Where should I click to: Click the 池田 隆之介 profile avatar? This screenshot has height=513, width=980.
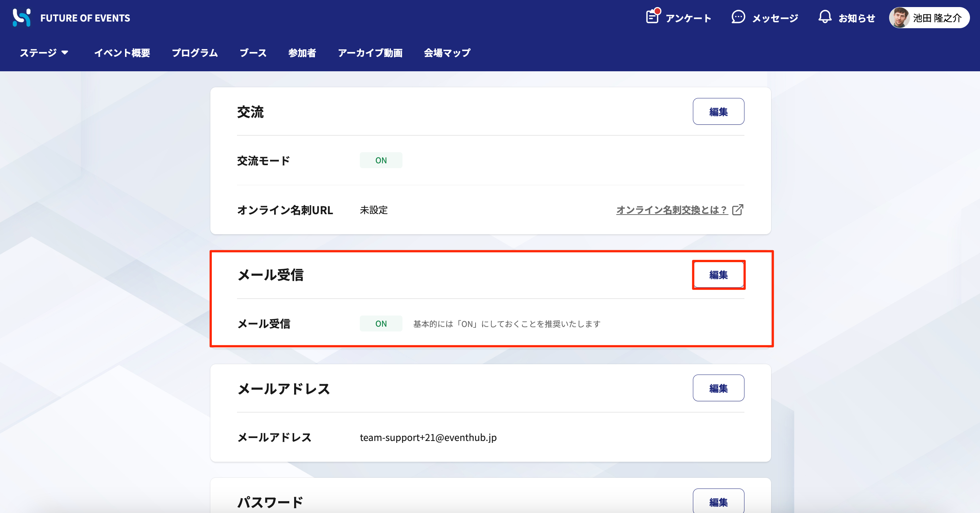click(x=900, y=17)
